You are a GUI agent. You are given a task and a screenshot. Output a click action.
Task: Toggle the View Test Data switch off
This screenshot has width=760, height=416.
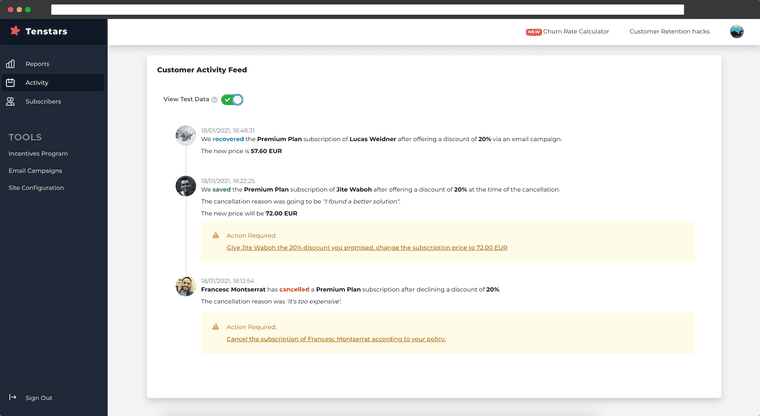(232, 100)
